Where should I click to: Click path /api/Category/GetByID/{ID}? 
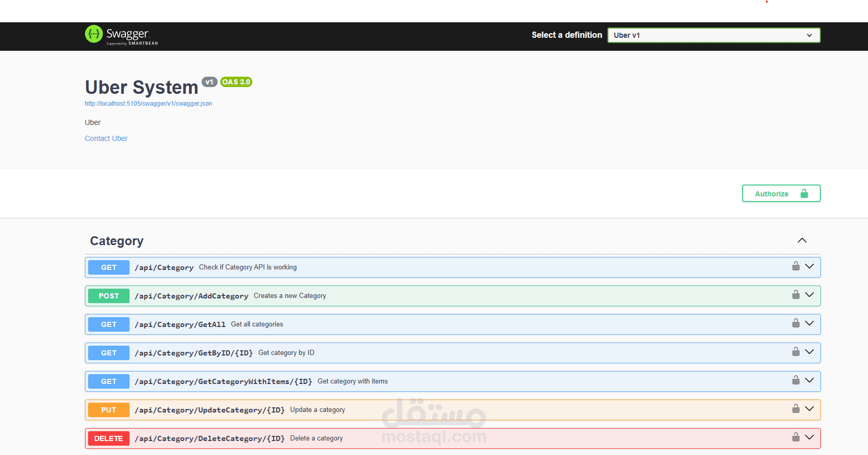click(x=194, y=353)
